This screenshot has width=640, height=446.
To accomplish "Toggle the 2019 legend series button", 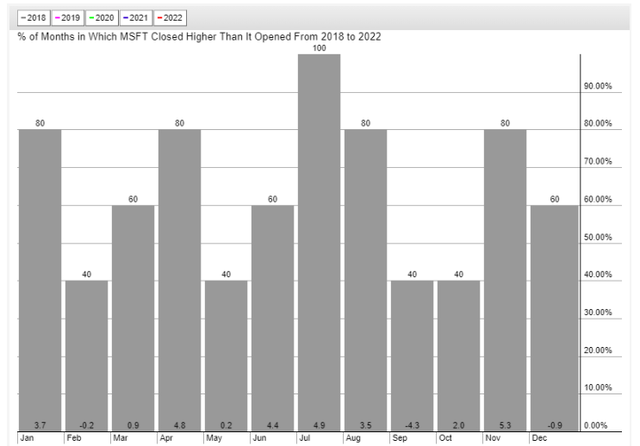I will 68,18.
